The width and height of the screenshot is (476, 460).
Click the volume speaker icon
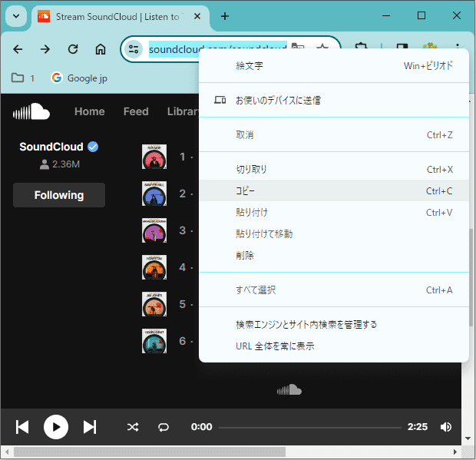[446, 427]
